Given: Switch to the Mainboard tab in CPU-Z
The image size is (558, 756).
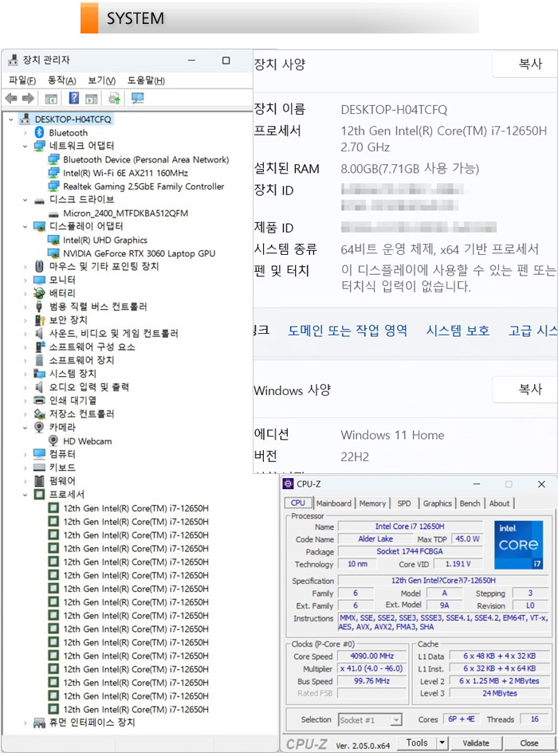Looking at the screenshot, I should point(334,503).
